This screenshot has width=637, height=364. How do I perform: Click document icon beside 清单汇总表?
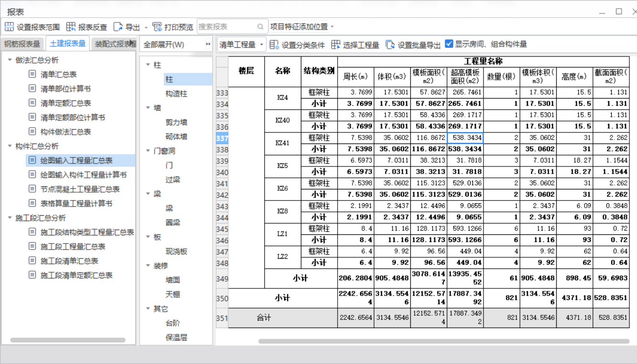pyautogui.click(x=32, y=74)
